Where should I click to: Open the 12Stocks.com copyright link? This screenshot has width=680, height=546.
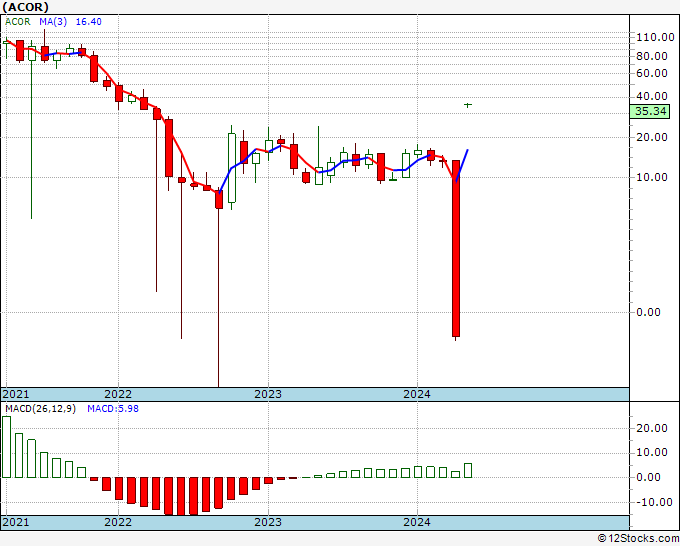[x=638, y=539]
